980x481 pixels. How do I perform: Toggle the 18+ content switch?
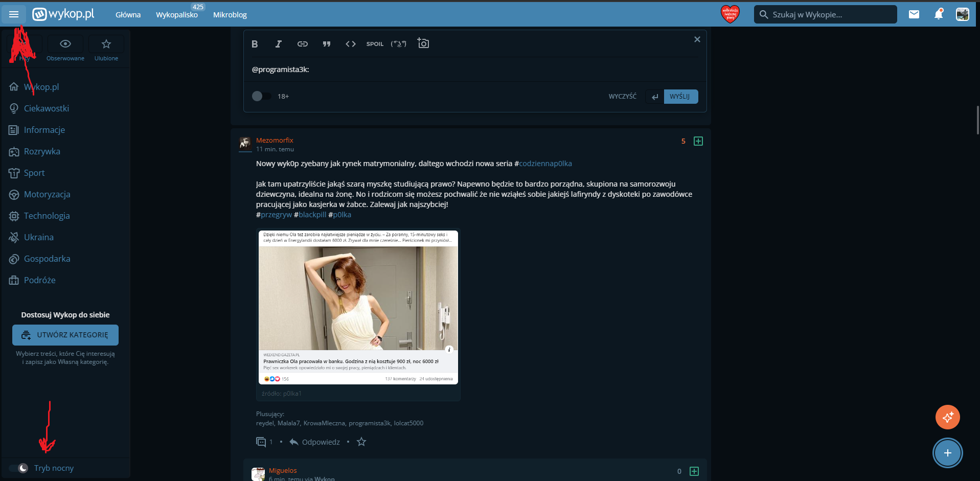(261, 96)
